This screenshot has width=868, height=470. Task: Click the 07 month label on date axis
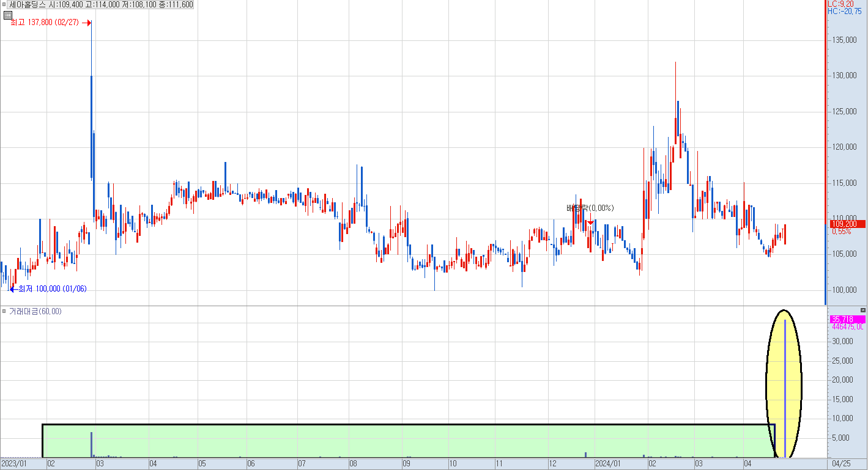tap(302, 464)
